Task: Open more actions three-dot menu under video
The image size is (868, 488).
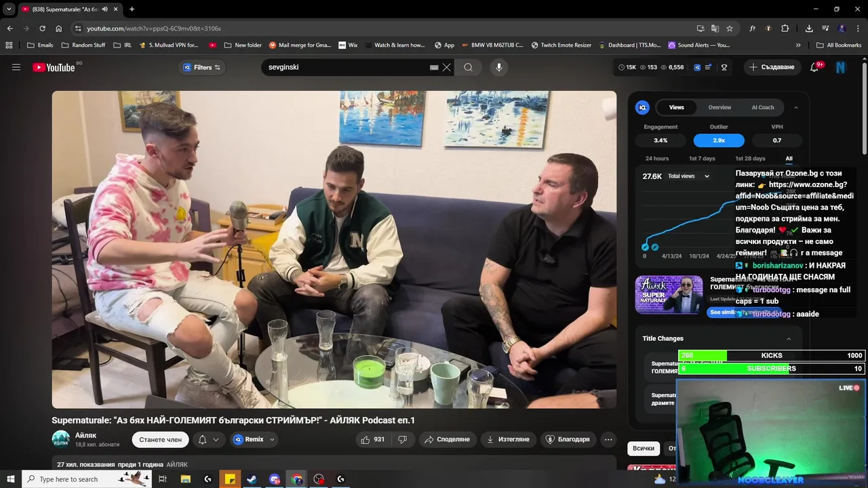Action: click(608, 439)
